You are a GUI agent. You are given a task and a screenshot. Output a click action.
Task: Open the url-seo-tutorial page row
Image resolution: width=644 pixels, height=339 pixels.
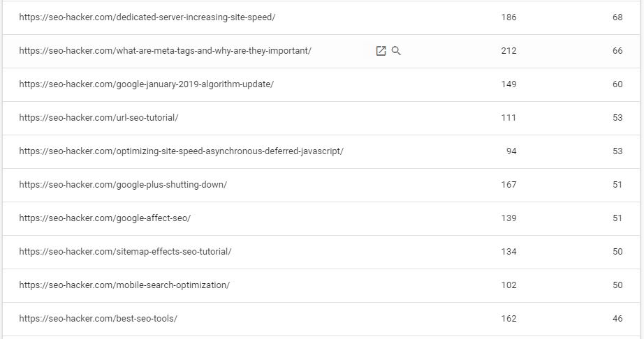pyautogui.click(x=98, y=118)
